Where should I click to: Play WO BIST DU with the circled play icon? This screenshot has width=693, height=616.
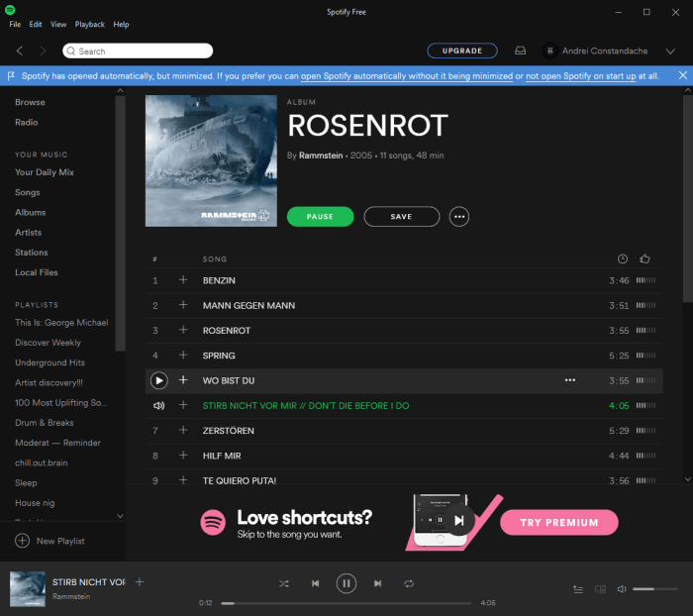point(158,380)
